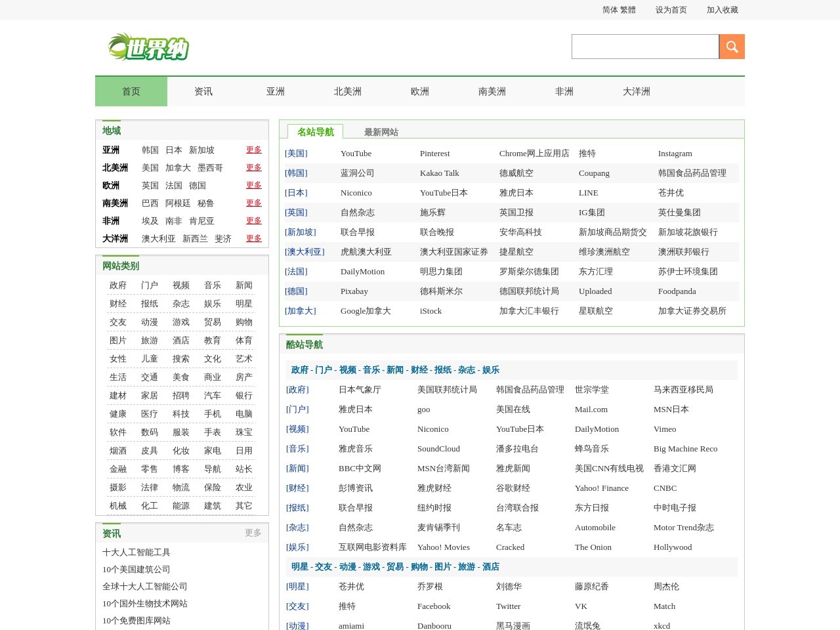Image resolution: width=840 pixels, height=630 pixels.
Task: Open The Onion link
Action: [x=593, y=547]
